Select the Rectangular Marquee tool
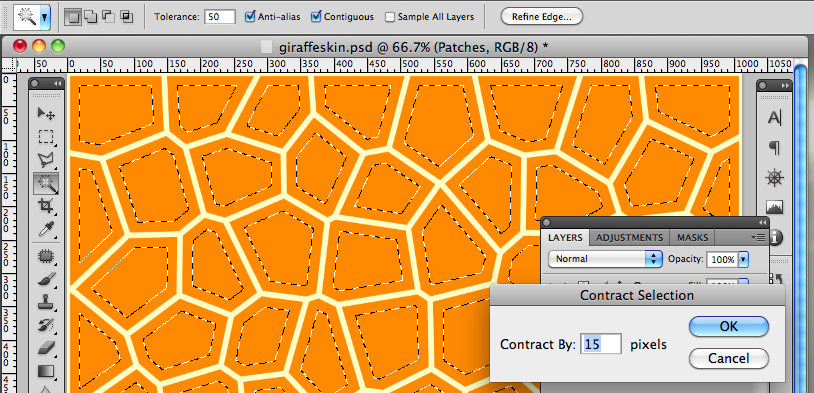 [47, 137]
